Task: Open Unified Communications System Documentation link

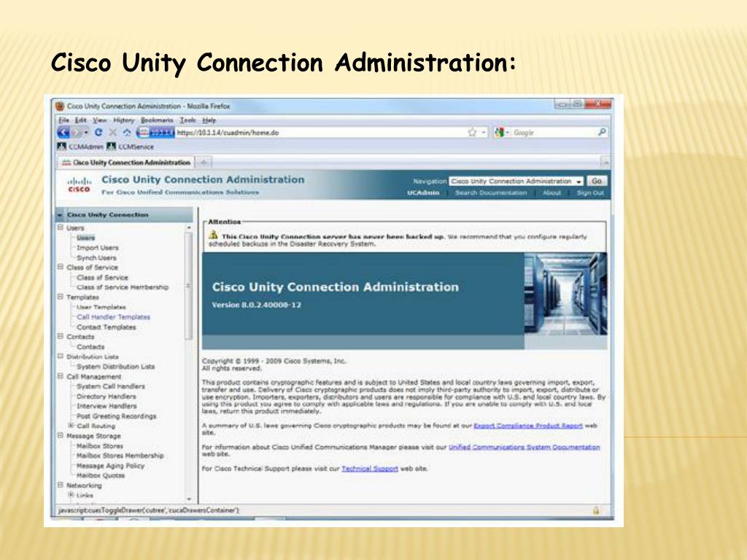Action: coord(524,447)
